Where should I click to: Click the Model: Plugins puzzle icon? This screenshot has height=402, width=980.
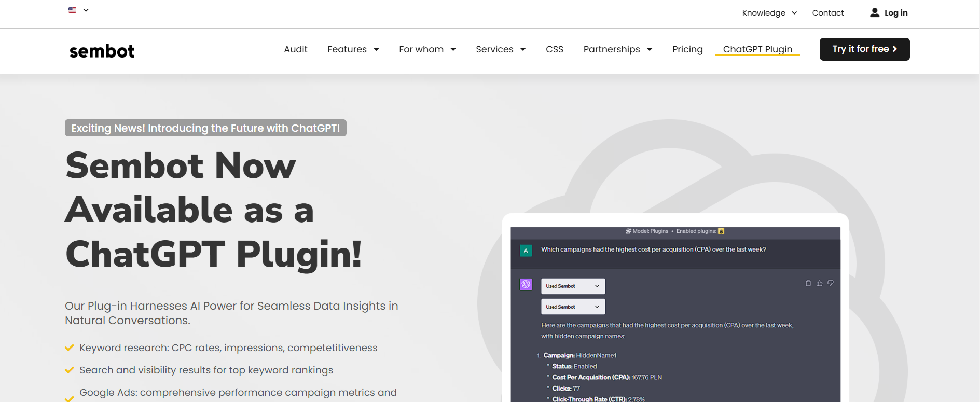pyautogui.click(x=628, y=231)
